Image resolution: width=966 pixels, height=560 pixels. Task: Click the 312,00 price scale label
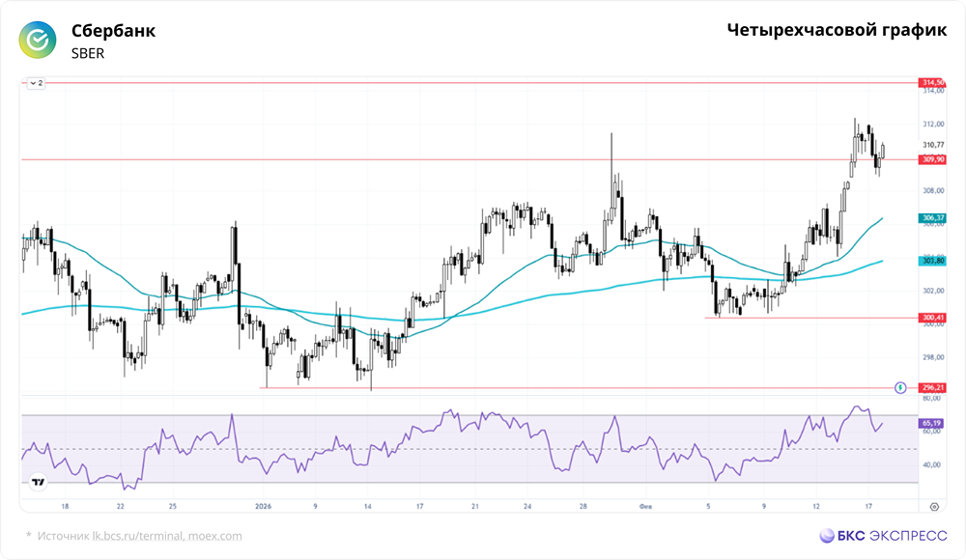coord(933,125)
